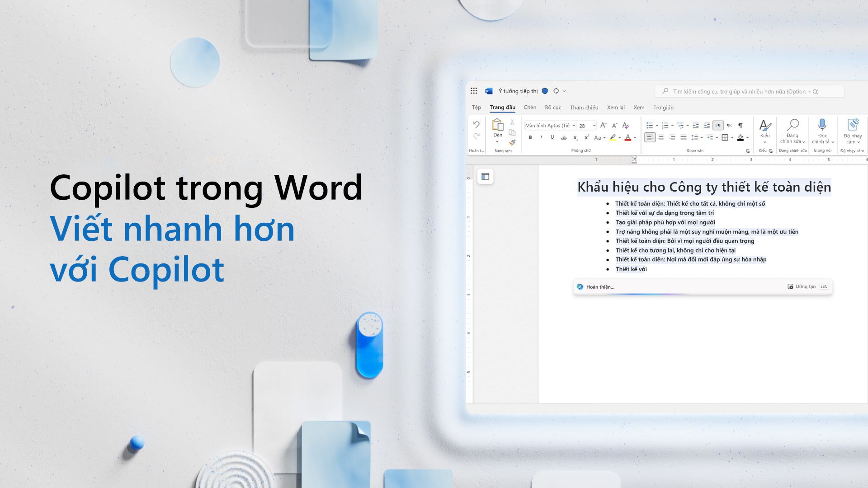Open the app launcher grid icon
Viewport: 868px width, 488px height.
tap(474, 91)
